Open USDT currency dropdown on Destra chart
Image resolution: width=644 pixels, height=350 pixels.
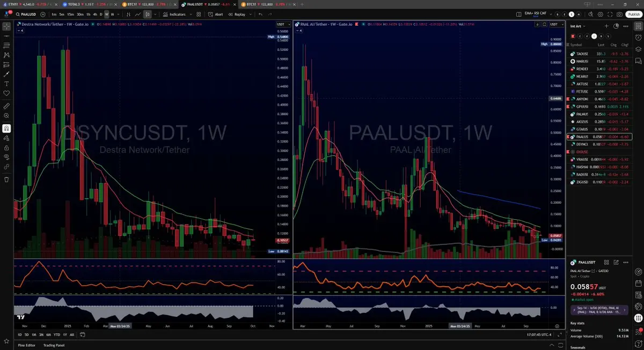coord(283,25)
